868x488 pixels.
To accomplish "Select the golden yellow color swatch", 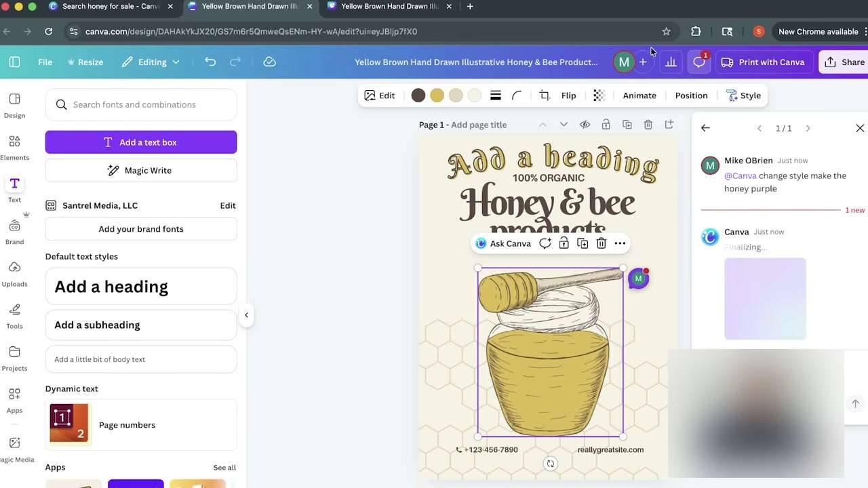I will coord(437,96).
